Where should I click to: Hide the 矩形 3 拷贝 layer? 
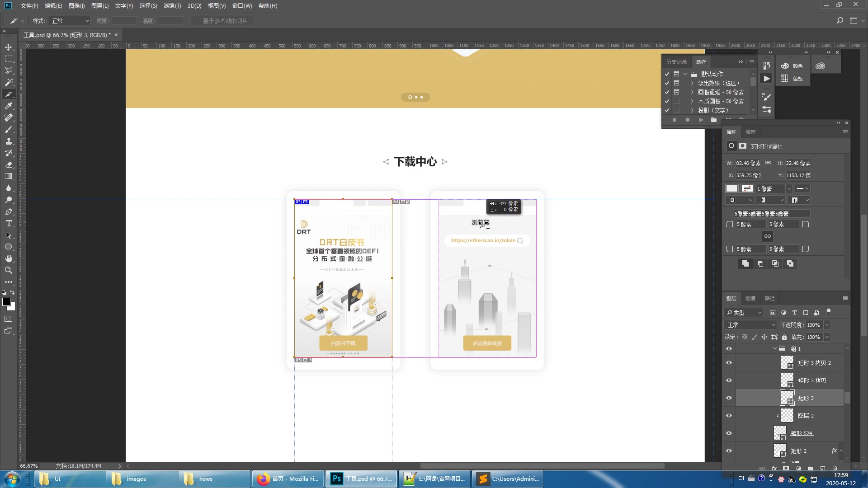click(729, 380)
